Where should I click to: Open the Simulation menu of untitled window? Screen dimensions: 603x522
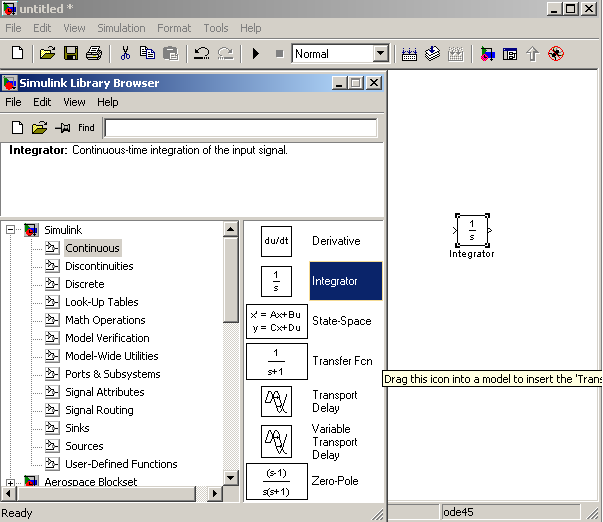pyautogui.click(x=121, y=28)
